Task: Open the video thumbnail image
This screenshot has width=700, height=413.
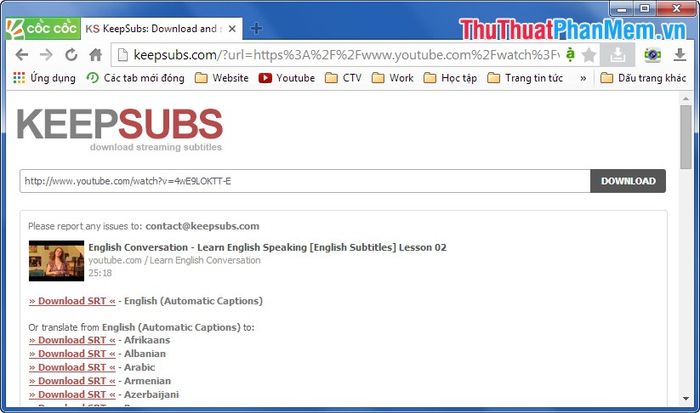Action: (x=56, y=261)
